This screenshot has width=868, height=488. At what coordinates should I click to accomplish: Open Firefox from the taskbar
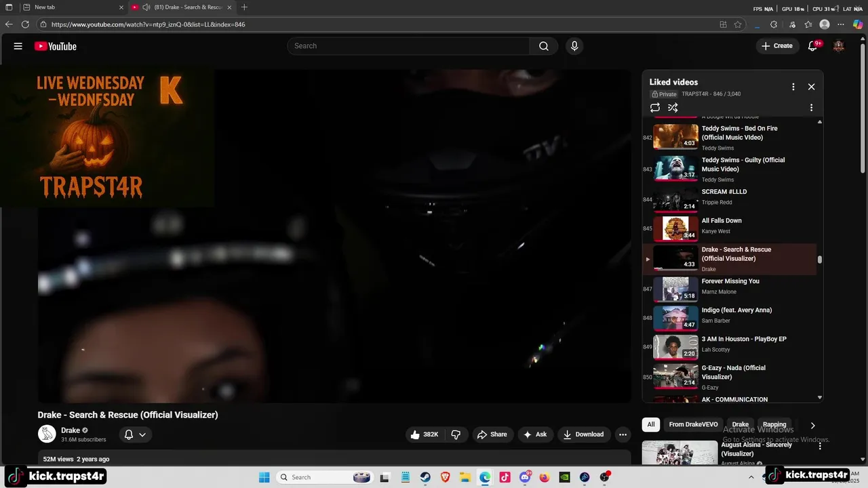[x=545, y=477]
